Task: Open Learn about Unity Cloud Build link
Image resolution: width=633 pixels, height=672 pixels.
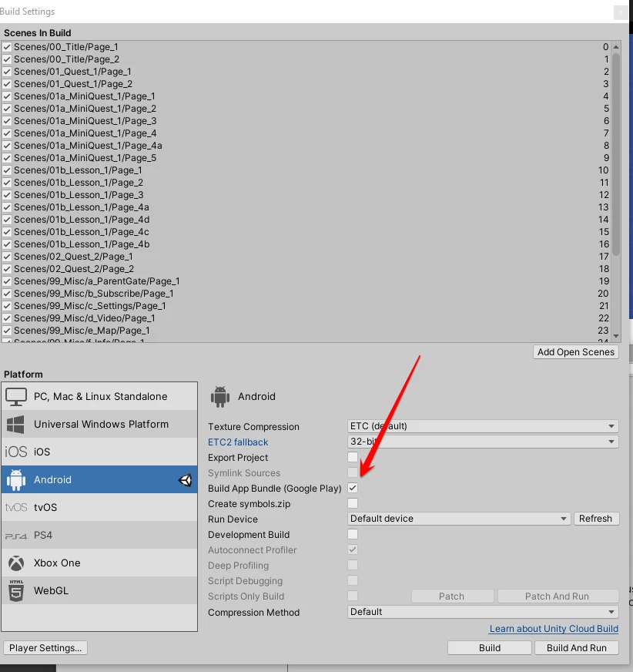Action: (554, 629)
